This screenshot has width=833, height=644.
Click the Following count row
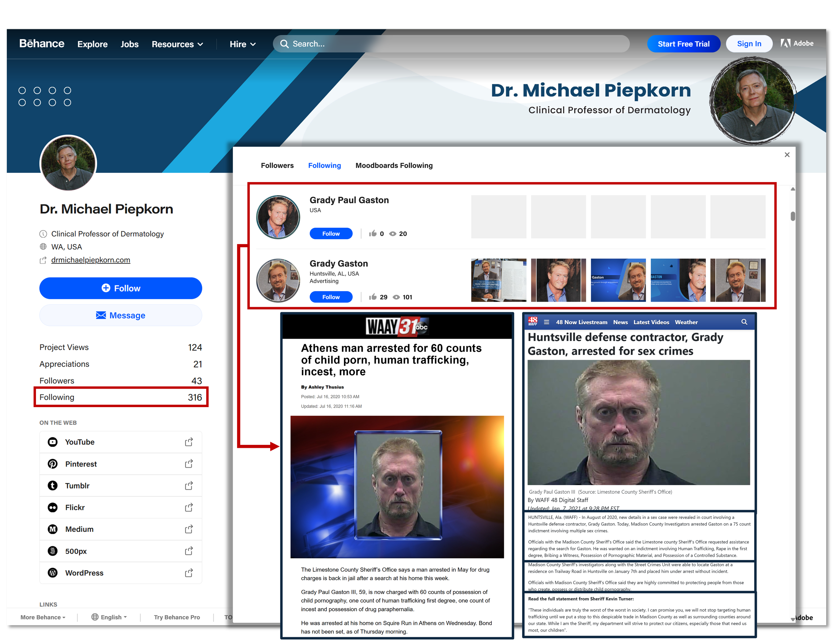120,397
